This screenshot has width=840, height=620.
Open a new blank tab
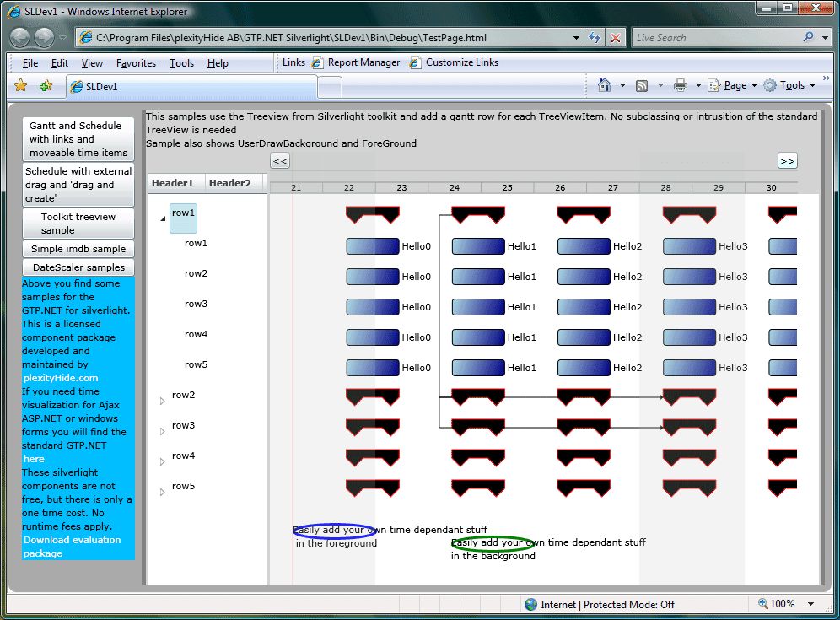(330, 88)
